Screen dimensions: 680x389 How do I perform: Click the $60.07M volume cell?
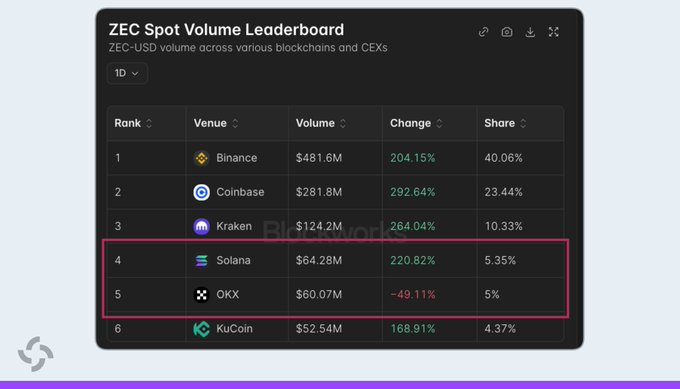tap(319, 295)
